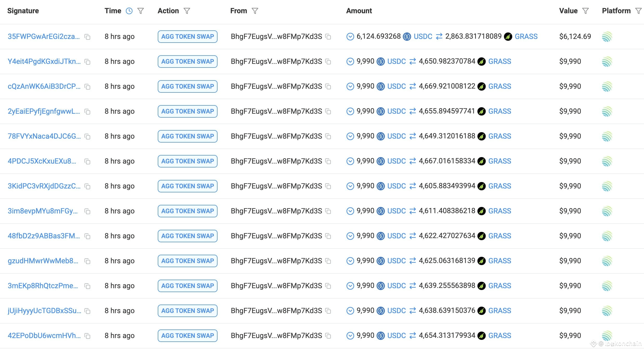Click the Signature column header
This screenshot has width=644, height=350.
tap(23, 11)
